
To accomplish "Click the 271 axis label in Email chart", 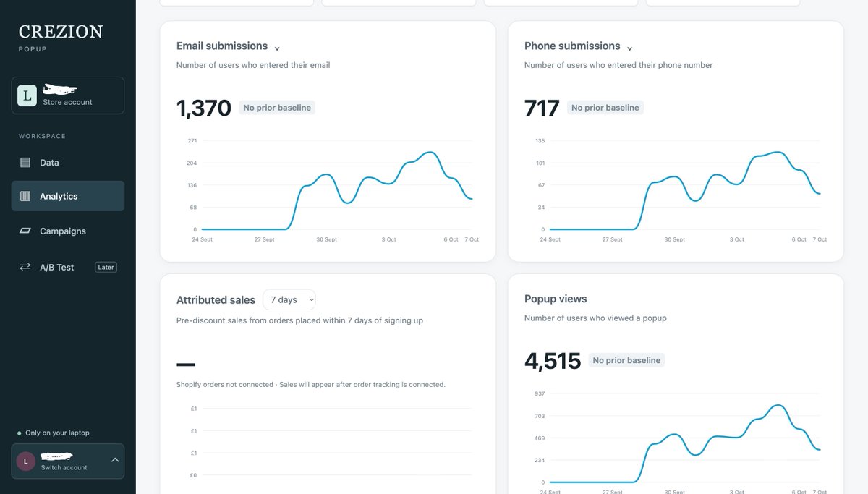I will [x=192, y=140].
